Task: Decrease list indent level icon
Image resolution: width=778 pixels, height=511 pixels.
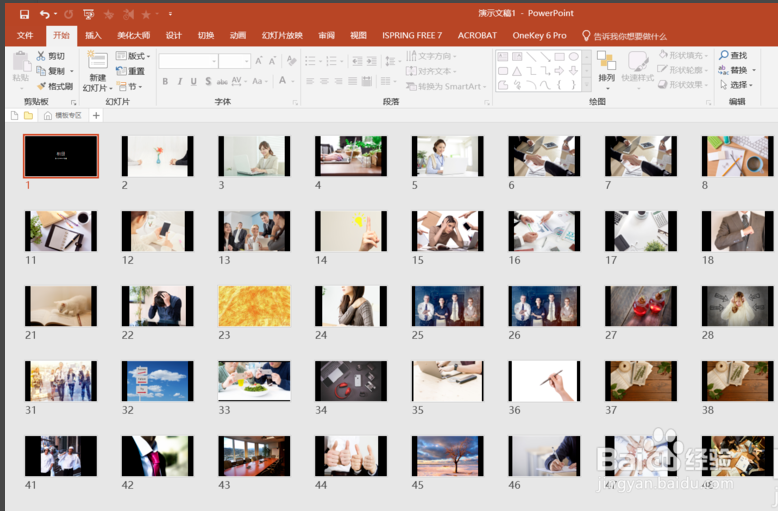Action: tap(357, 62)
